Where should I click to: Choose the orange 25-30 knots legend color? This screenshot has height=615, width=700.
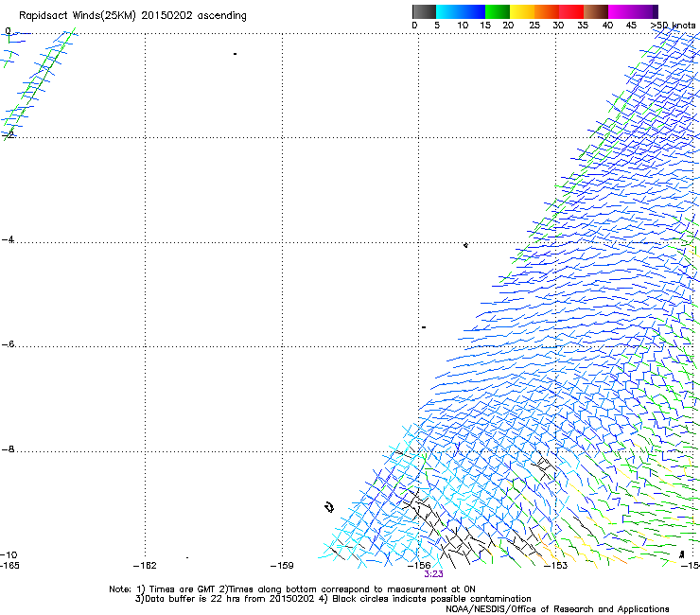[547, 11]
